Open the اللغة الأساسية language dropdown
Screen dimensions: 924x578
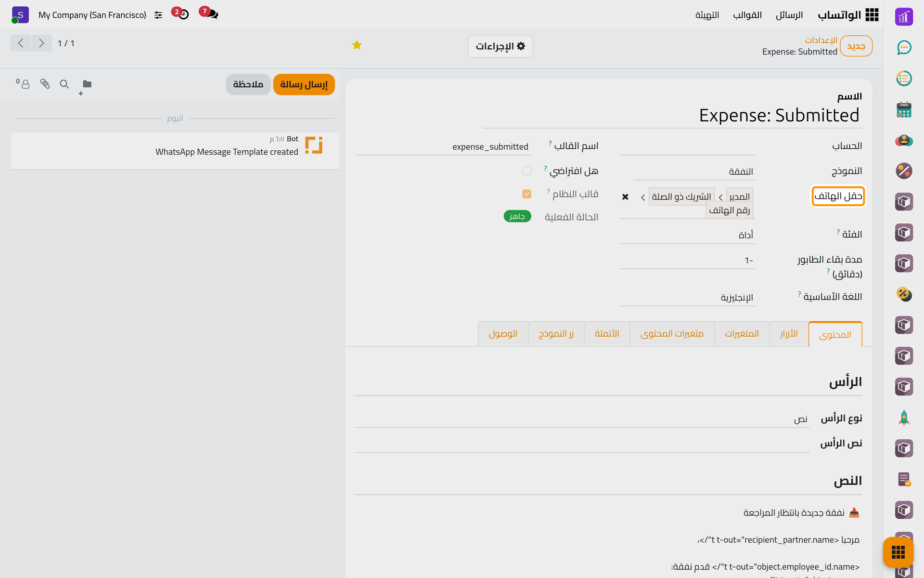[687, 297]
